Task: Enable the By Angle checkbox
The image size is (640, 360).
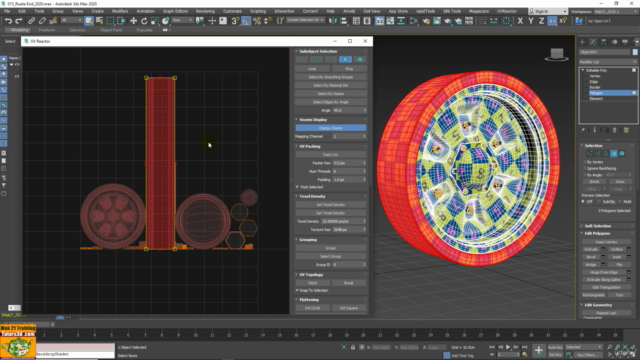Action: (585, 175)
